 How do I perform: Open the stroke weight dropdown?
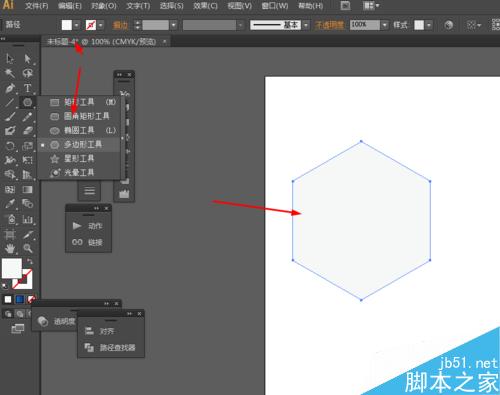point(173,25)
